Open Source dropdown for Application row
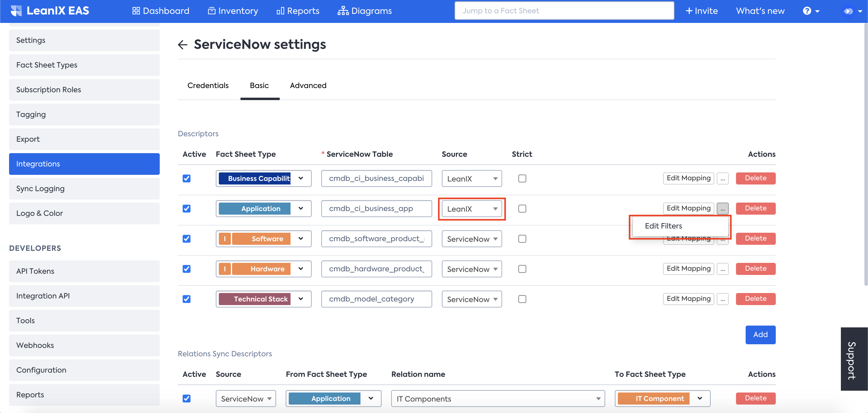Screen dimensions: 868x413 coord(472,208)
